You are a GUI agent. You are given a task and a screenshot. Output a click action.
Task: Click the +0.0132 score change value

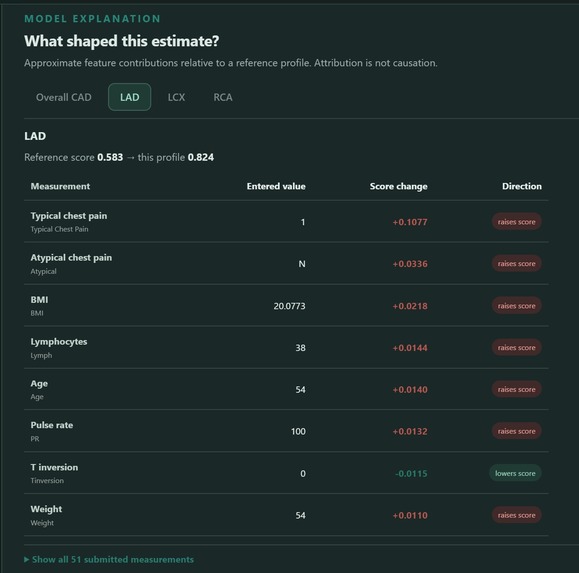coord(410,431)
